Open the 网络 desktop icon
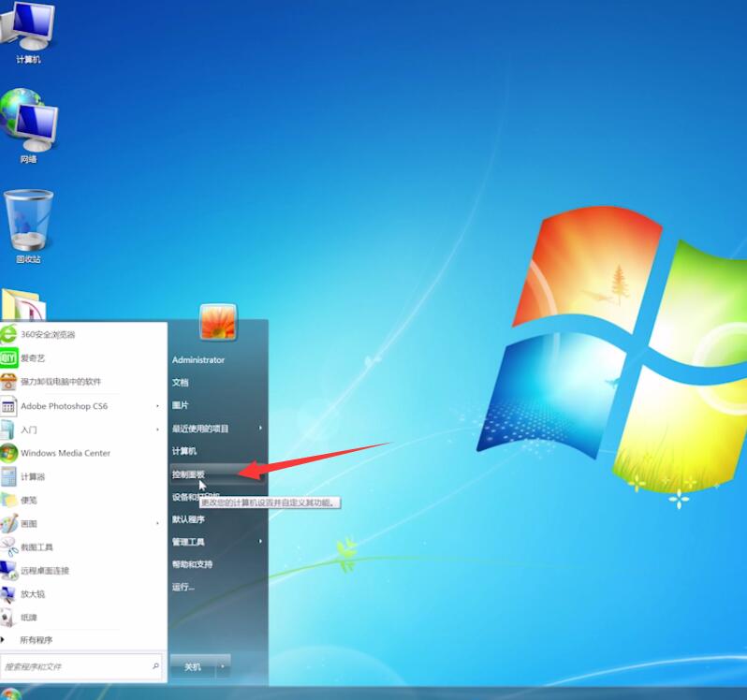This screenshot has width=747, height=700. click(x=29, y=126)
